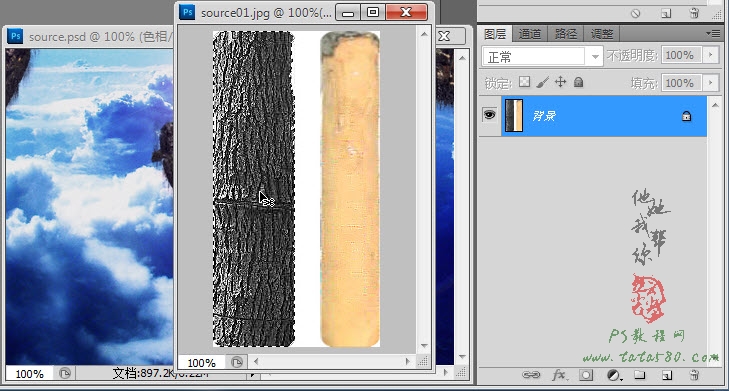Select the 背景 layer name
The width and height of the screenshot is (729, 391).
(x=544, y=116)
